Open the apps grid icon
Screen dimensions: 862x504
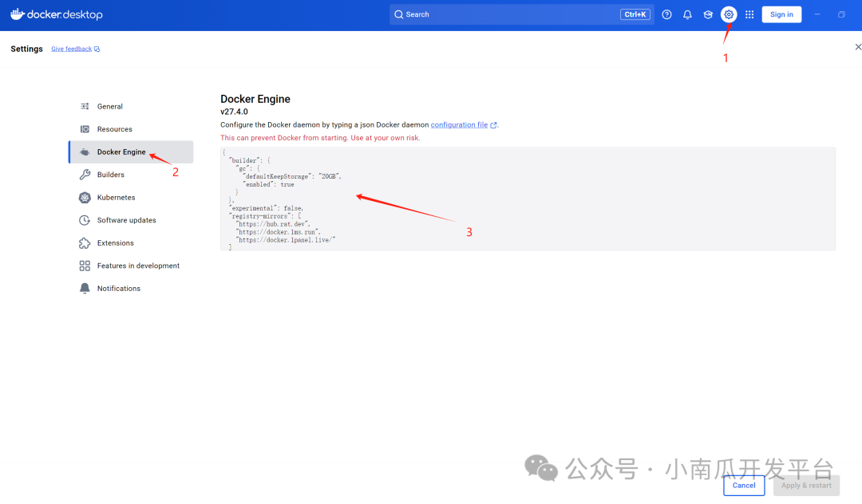pyautogui.click(x=749, y=15)
